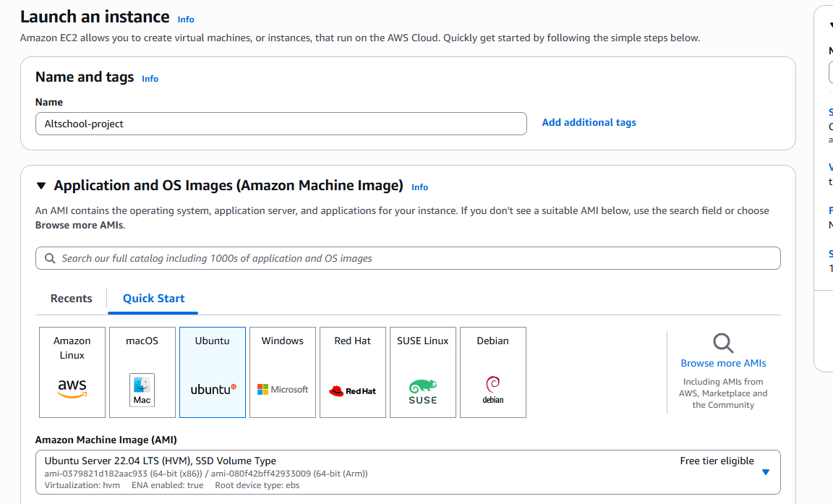This screenshot has height=504, width=833.
Task: Switch to the Quick Start tab
Action: (153, 299)
